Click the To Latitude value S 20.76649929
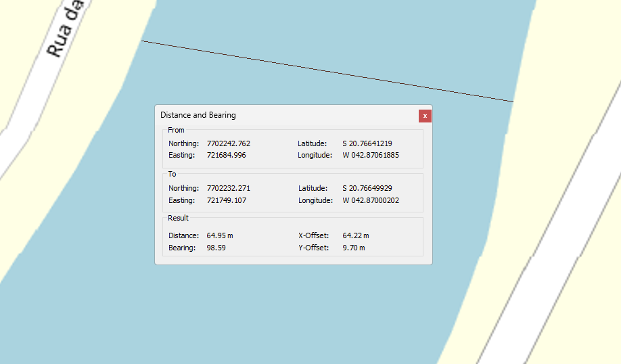621x364 pixels. [367, 188]
